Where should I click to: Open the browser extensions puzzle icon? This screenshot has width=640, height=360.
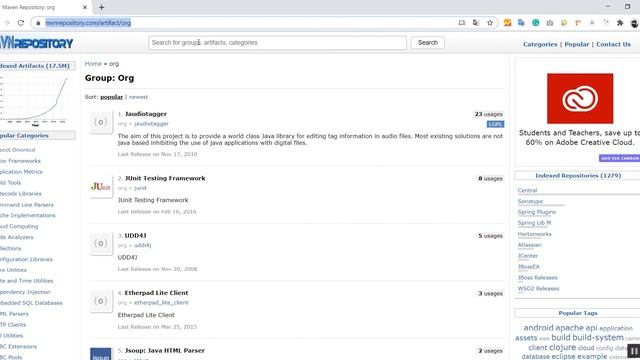620,23
